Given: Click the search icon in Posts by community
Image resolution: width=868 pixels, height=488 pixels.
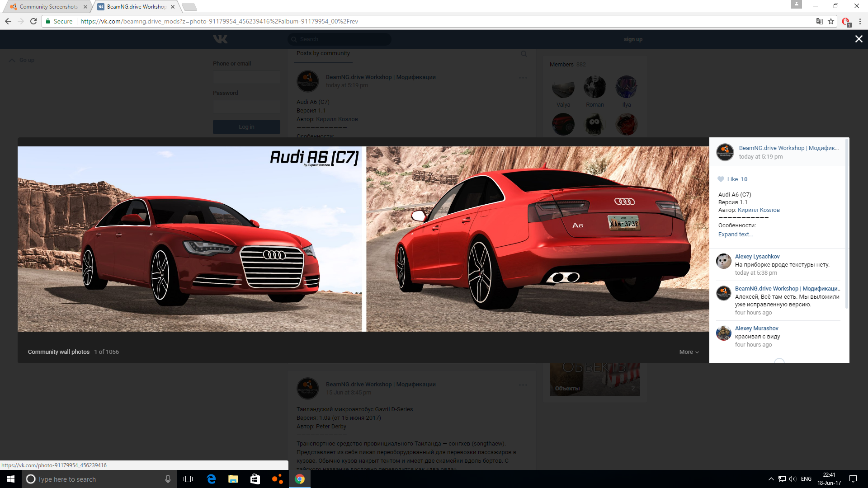Looking at the screenshot, I should point(524,54).
